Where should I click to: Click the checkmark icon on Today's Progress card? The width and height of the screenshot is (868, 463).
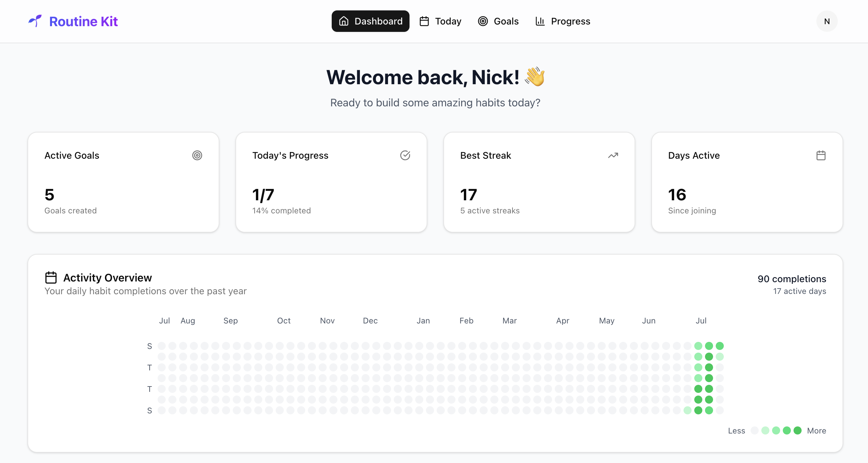coord(405,155)
